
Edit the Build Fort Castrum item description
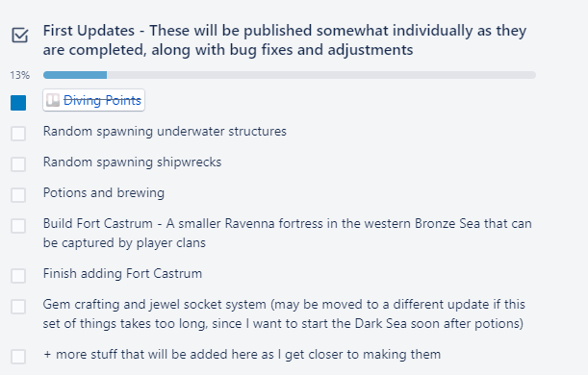[x=287, y=233]
